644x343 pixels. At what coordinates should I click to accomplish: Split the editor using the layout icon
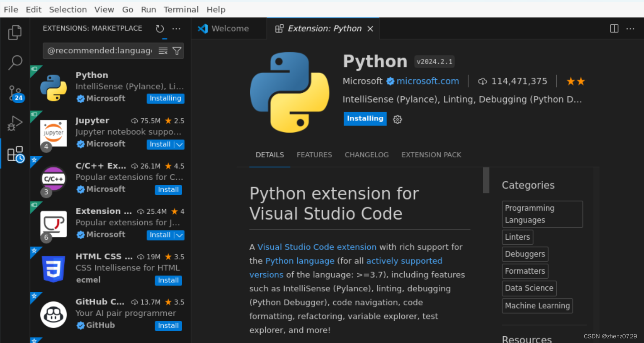pyautogui.click(x=614, y=28)
